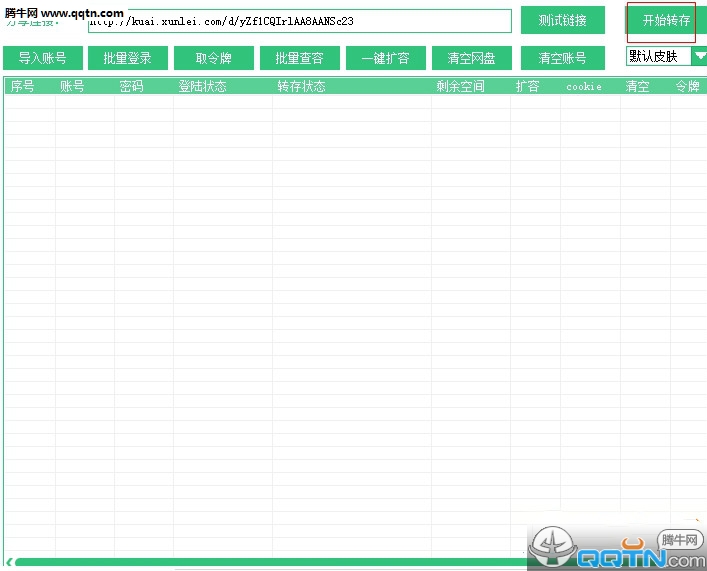Click 批量登录 to batch login
707x571 pixels.
tap(128, 58)
